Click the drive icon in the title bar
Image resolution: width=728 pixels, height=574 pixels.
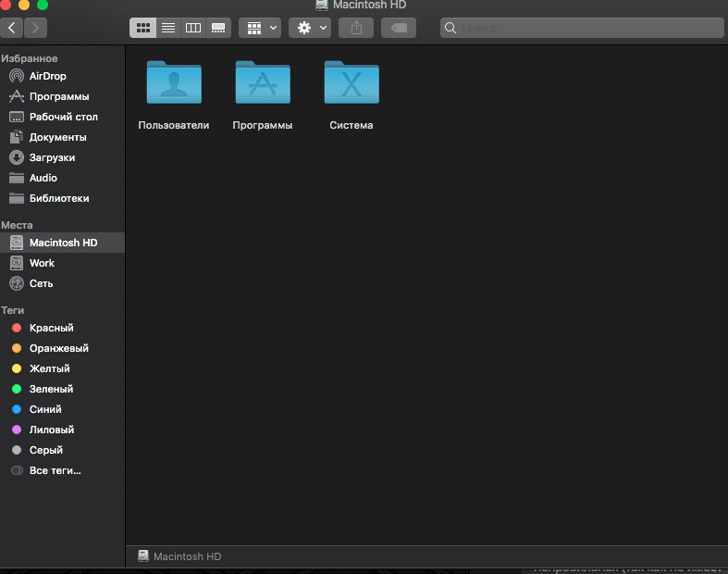322,6
